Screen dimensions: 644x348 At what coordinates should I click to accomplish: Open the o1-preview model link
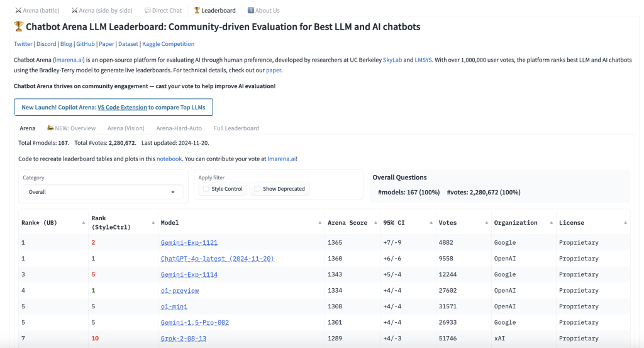tap(179, 291)
